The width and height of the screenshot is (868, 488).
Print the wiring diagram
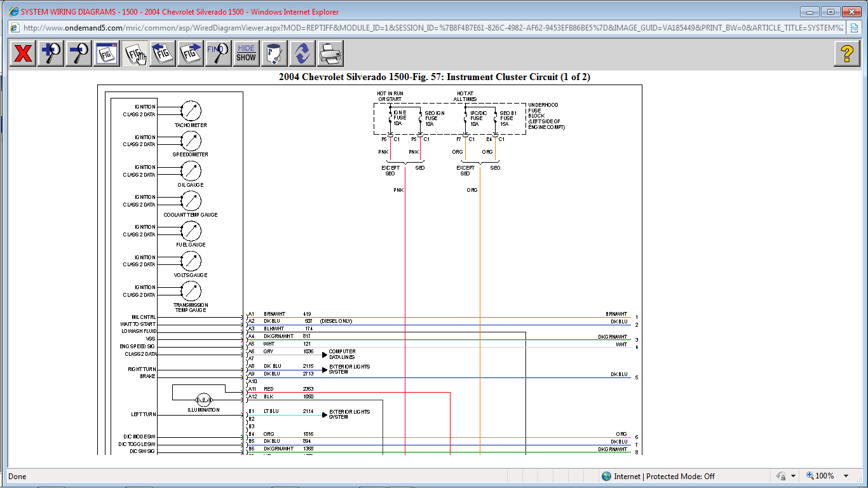click(330, 53)
